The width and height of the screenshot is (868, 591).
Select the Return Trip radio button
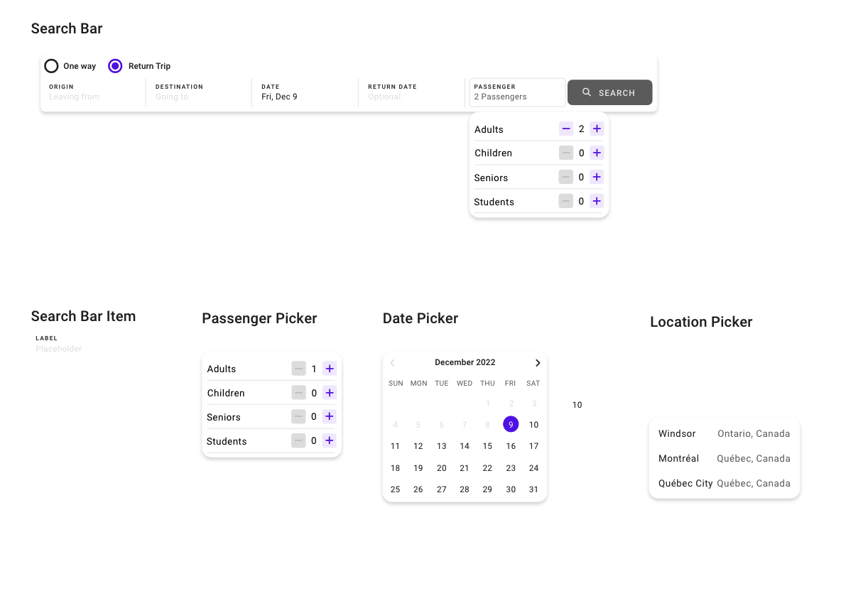coord(114,65)
